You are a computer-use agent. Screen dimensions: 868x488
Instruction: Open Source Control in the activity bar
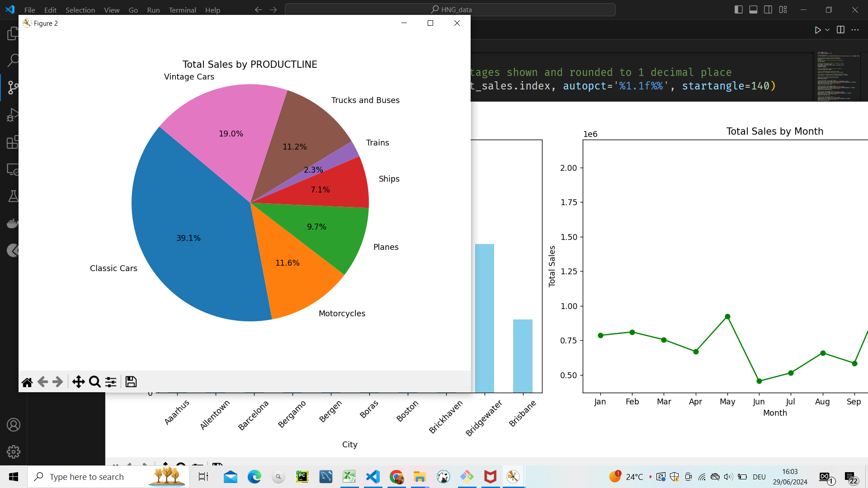[13, 88]
